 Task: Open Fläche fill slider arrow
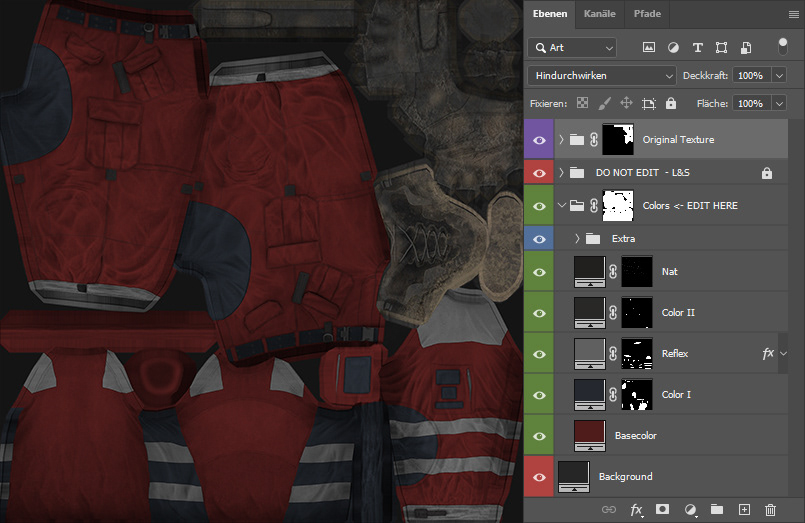(x=779, y=104)
